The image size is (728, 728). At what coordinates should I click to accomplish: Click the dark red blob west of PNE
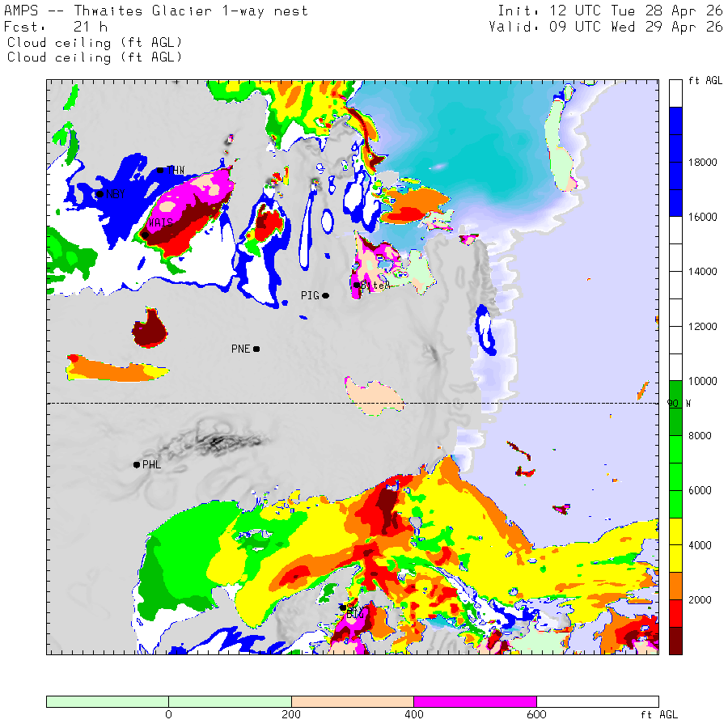149,328
